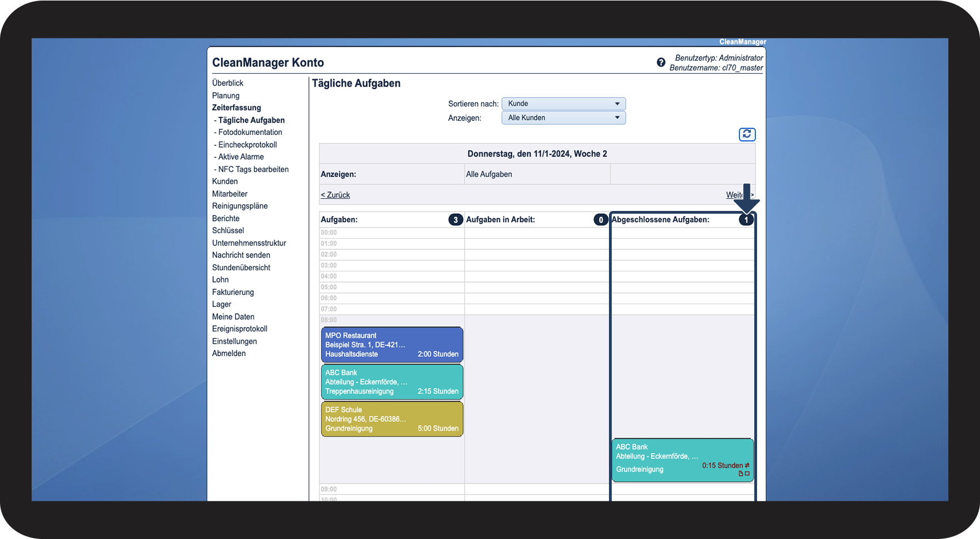980x539 pixels.
Task: Select Schlüssel in the sidebar
Action: point(228,230)
